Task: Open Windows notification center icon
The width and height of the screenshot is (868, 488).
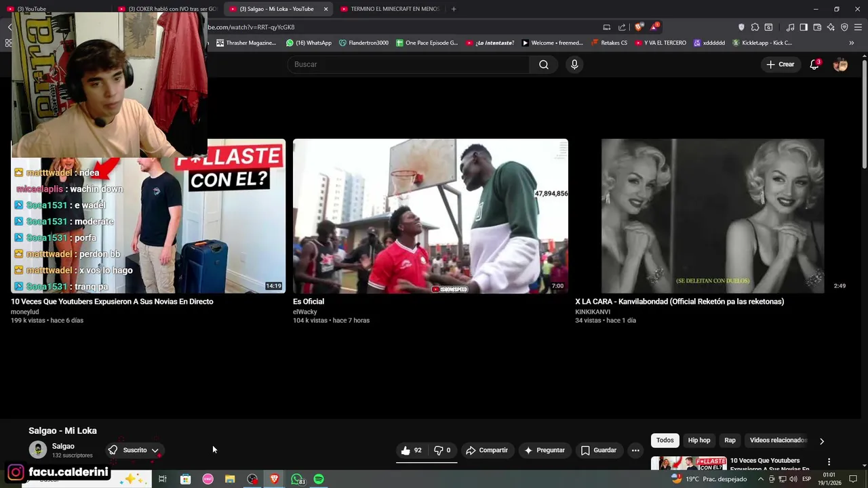Action: pyautogui.click(x=852, y=479)
